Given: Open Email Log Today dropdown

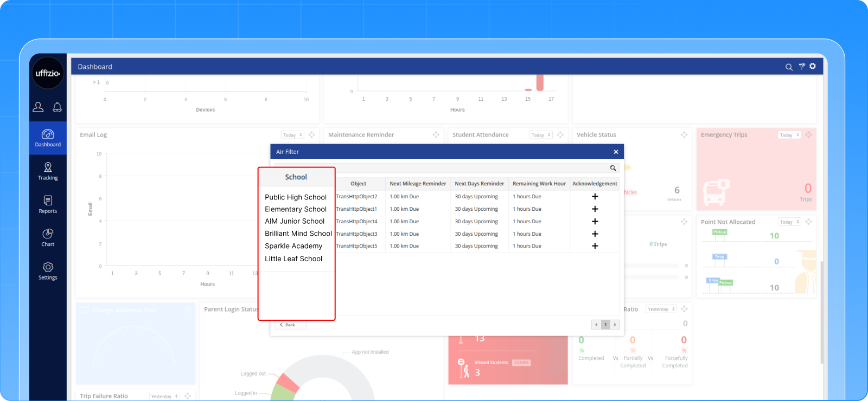Looking at the screenshot, I should click(292, 135).
